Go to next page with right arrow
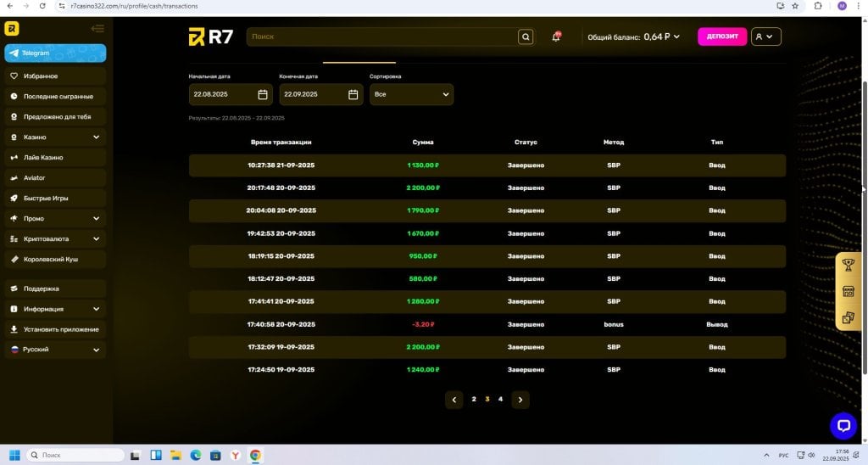The width and height of the screenshot is (868, 465). (520, 400)
